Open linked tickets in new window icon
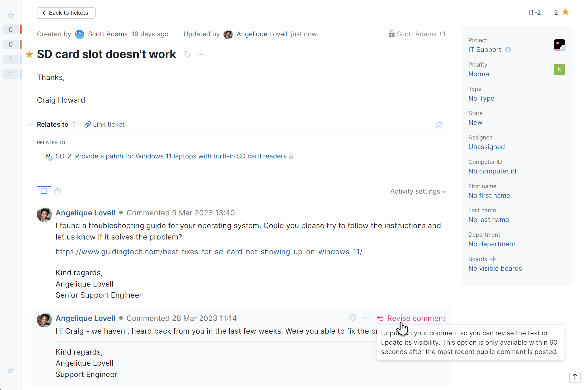Viewport: 588px width, 390px height. tap(439, 125)
